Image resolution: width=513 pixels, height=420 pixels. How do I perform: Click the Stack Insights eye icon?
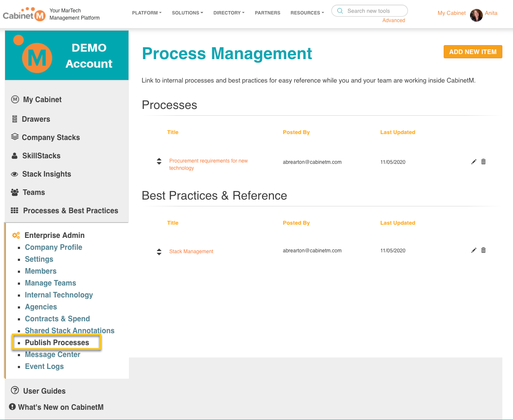pos(14,174)
